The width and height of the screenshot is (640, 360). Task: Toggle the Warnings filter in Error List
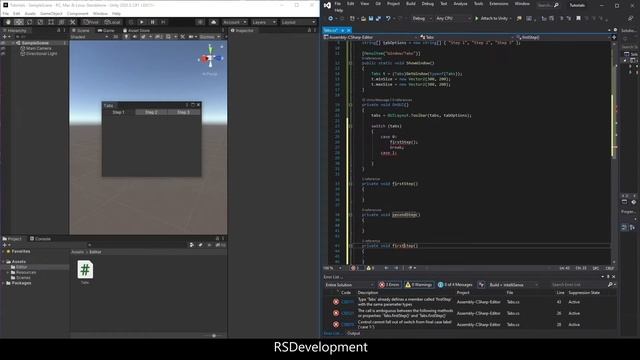click(x=419, y=284)
